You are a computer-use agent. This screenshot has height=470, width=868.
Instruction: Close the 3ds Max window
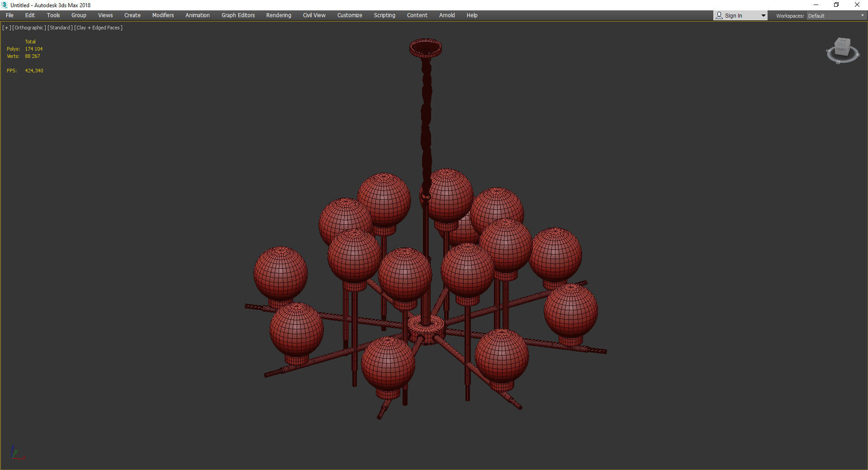pos(857,5)
